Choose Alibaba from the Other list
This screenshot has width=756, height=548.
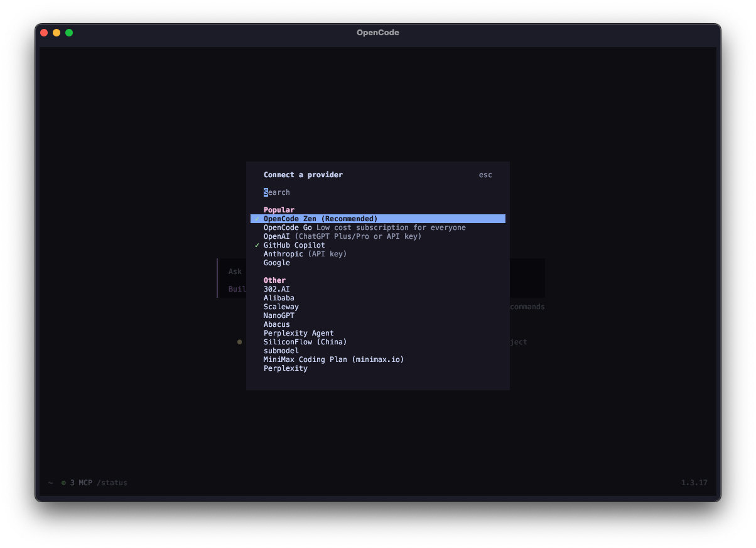(x=378, y=298)
